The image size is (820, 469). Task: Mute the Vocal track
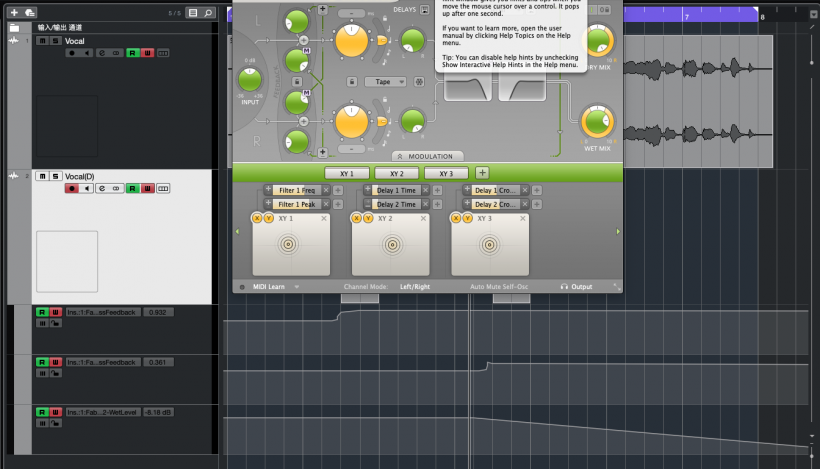click(x=42, y=41)
